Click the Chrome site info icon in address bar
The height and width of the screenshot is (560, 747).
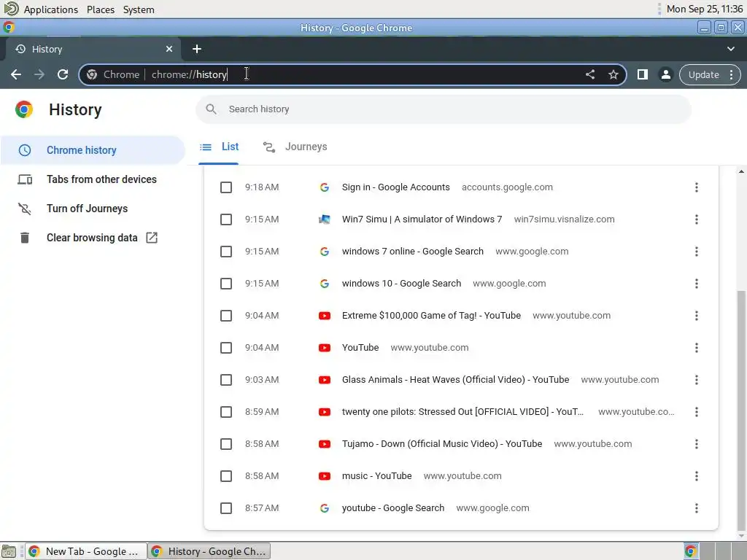pos(92,75)
